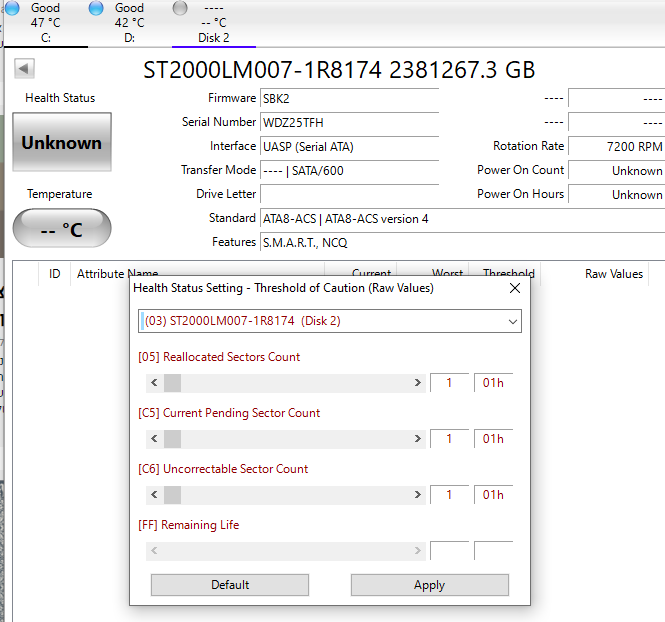Click the Health Status label

(60, 98)
